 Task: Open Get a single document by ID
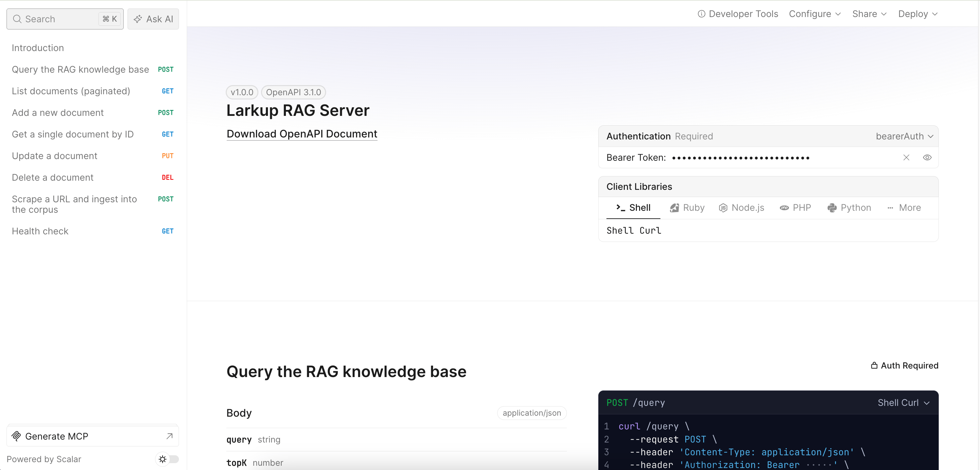click(93, 134)
